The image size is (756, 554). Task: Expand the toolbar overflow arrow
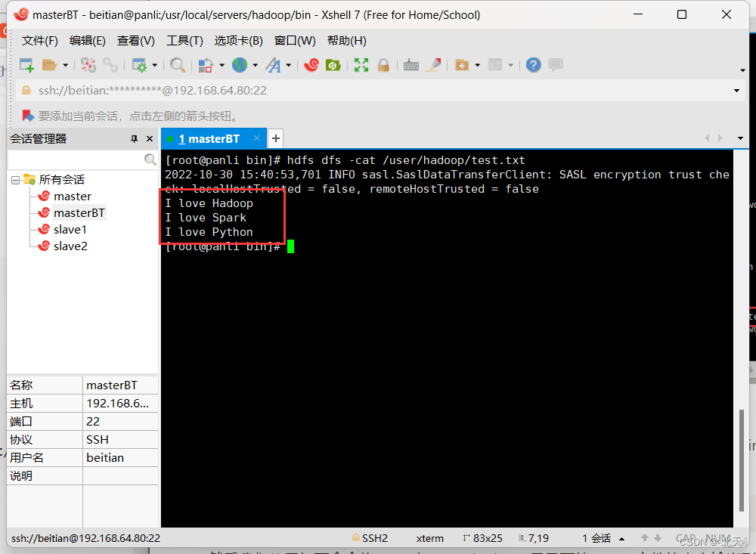(x=742, y=70)
